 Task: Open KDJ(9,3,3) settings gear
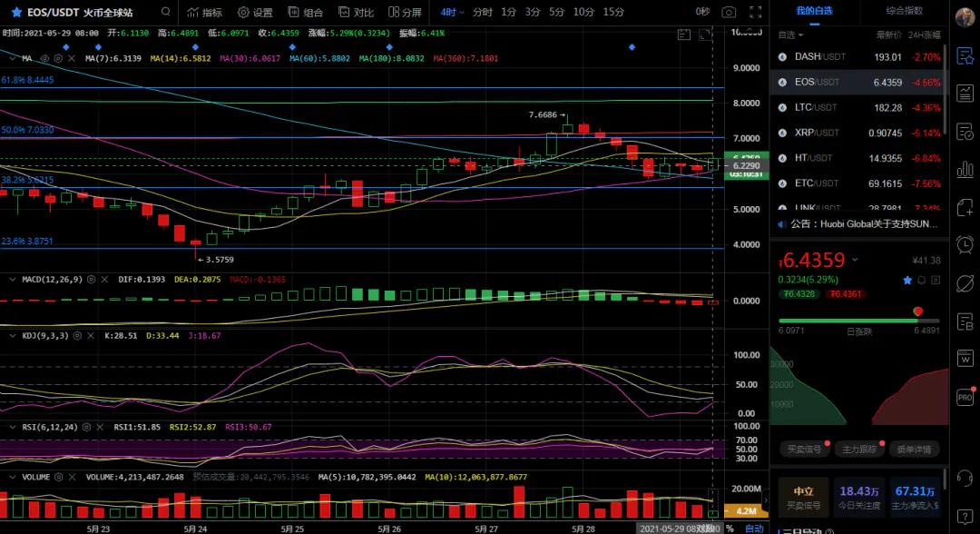(x=77, y=336)
